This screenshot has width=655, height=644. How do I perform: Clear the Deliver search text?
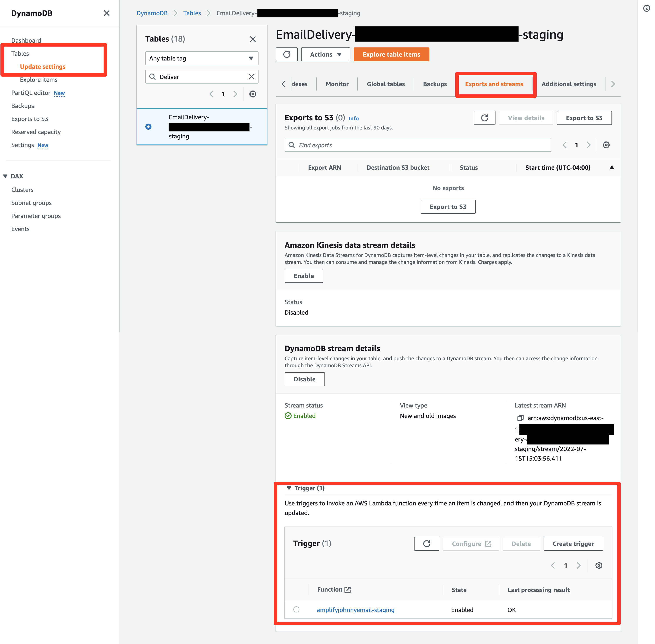tap(251, 77)
